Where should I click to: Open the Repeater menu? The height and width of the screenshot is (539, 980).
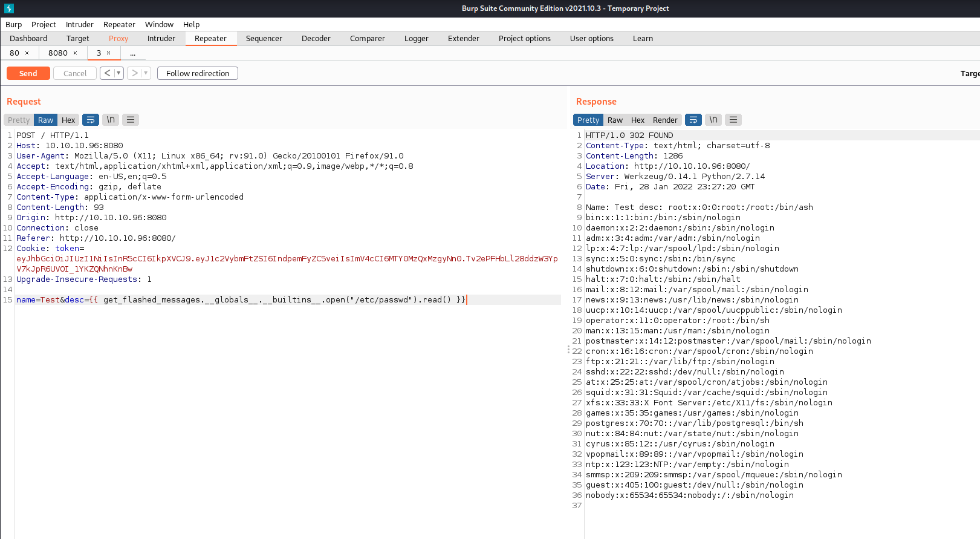point(119,24)
